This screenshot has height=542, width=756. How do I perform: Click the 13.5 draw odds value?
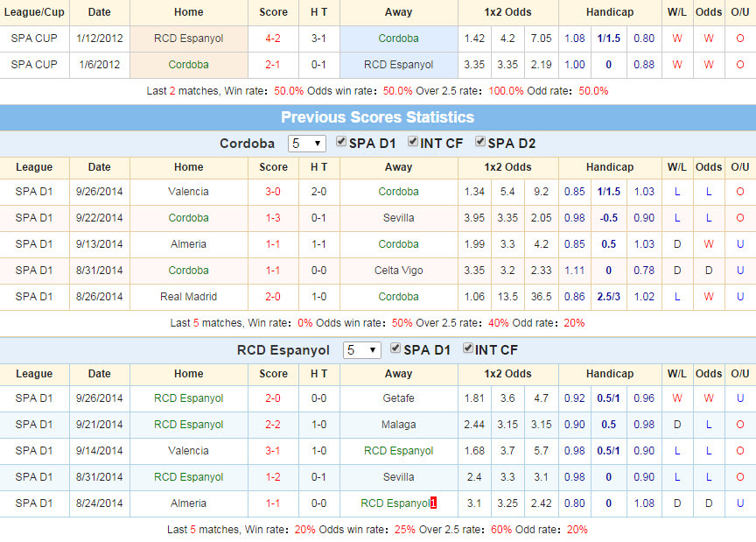pyautogui.click(x=507, y=297)
